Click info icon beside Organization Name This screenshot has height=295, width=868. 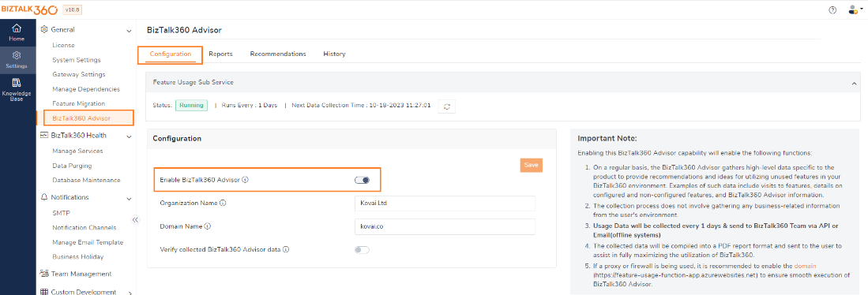pyautogui.click(x=223, y=204)
